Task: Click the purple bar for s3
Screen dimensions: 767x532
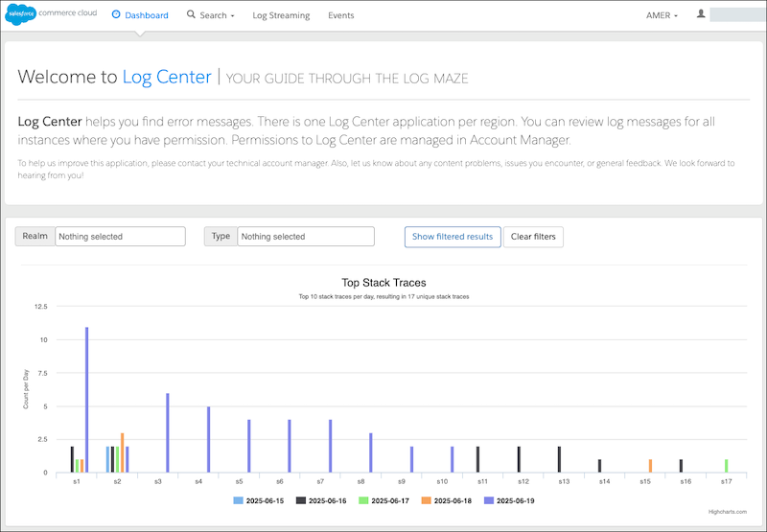Action: (168, 433)
